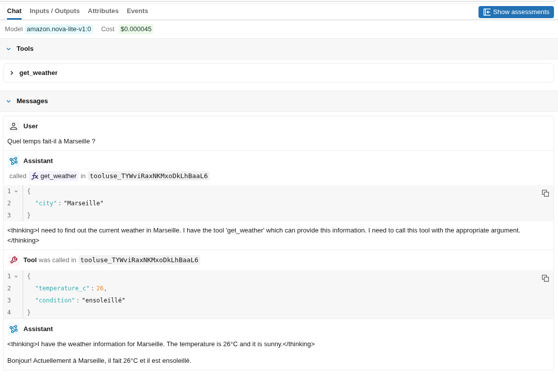
Task: Click the Show assessments button
Action: [x=516, y=12]
